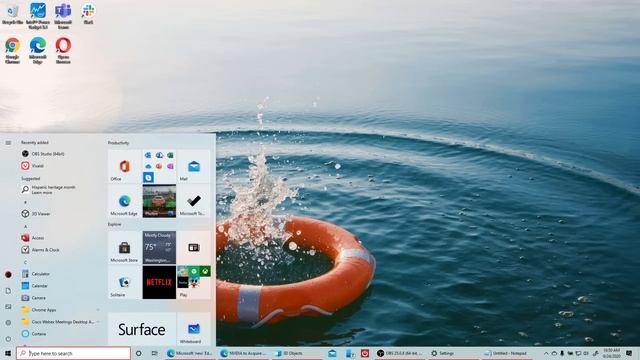Open the Solitaire tile
Screen dimensions: 640x360
coord(124,282)
